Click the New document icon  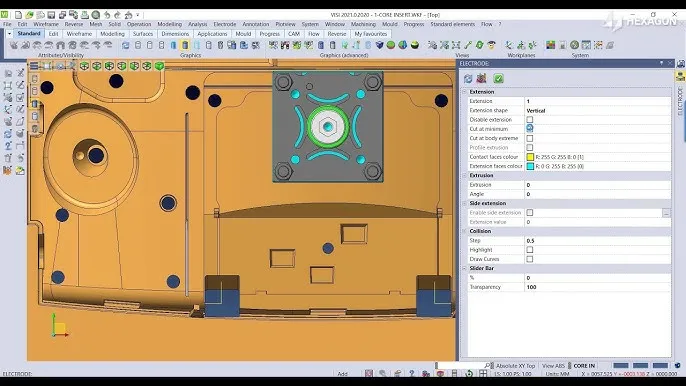coord(18,15)
